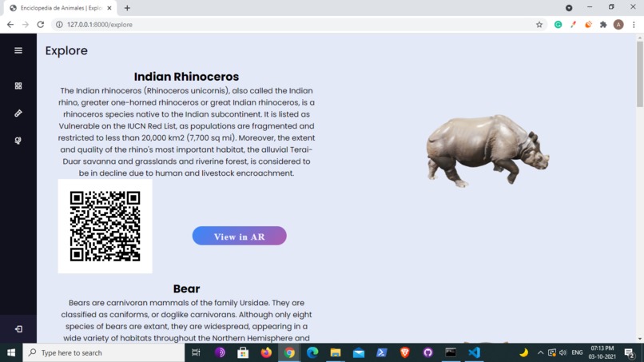
Task: Click the Explore page title
Action: tap(66, 50)
